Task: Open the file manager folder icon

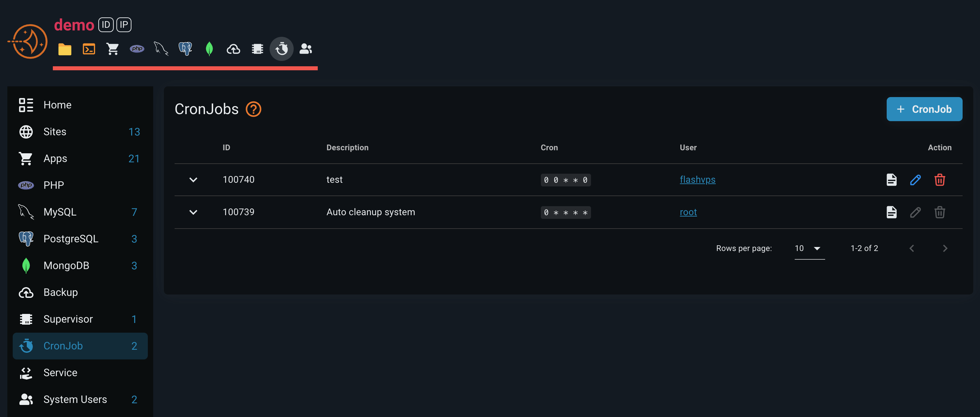Action: point(65,49)
